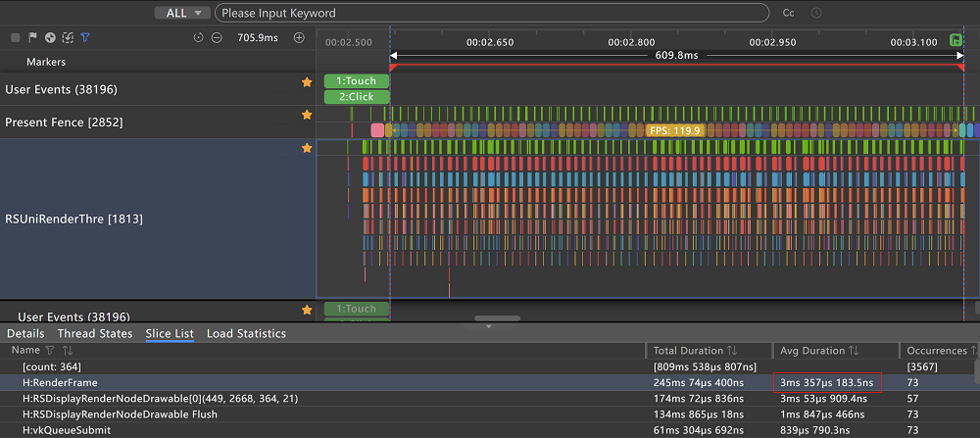The image size is (980, 438).
Task: Switch to the Thread States tab
Action: pos(95,334)
